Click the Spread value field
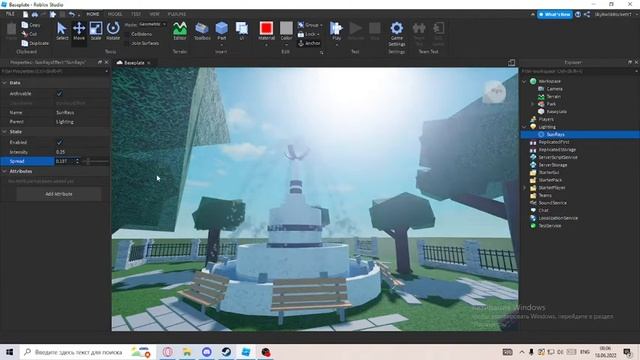 click(64, 162)
